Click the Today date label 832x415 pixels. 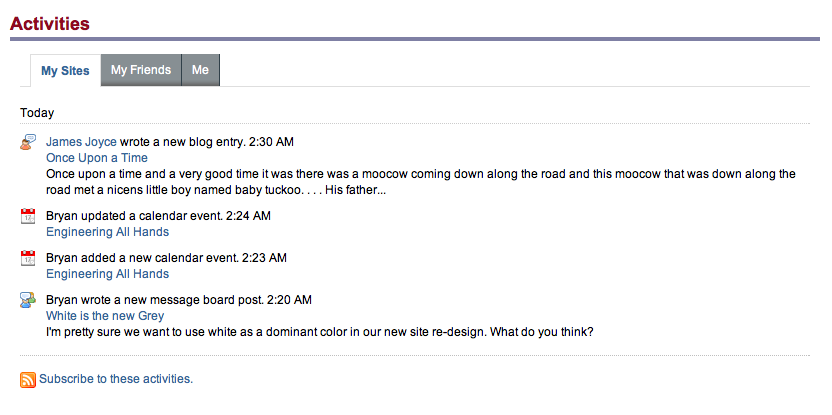(x=37, y=113)
